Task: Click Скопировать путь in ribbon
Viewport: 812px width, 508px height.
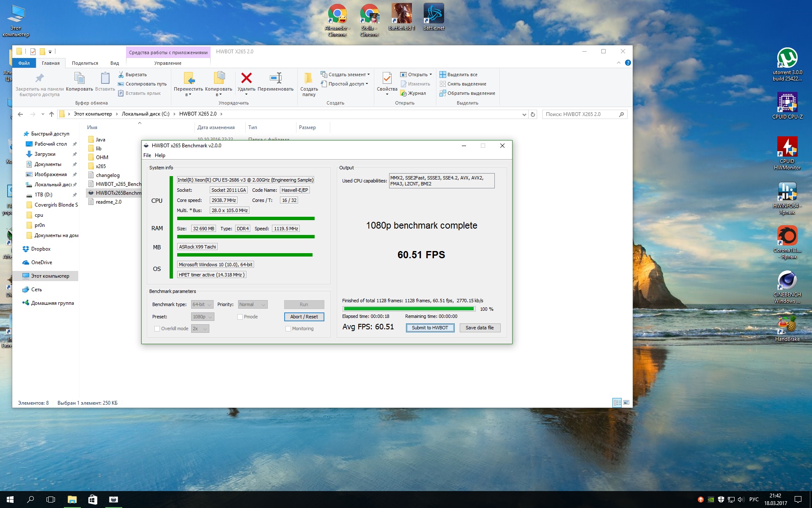Action: coord(142,84)
